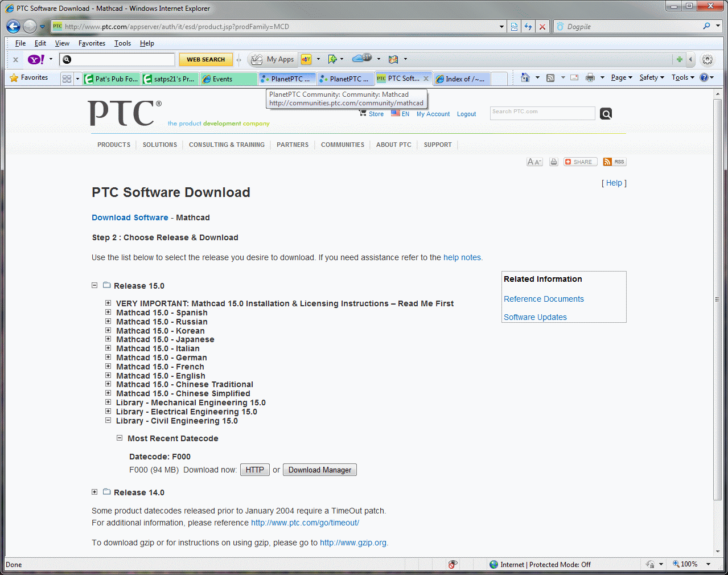Close the Yahoo toolbar with the x
Viewport: 728px width, 575px height.
[15, 59]
